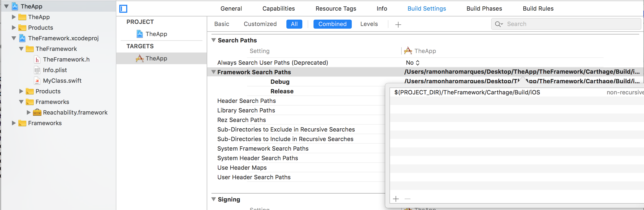Viewport: 644px width, 210px height.
Task: Select the Customized filter button
Action: tap(260, 24)
